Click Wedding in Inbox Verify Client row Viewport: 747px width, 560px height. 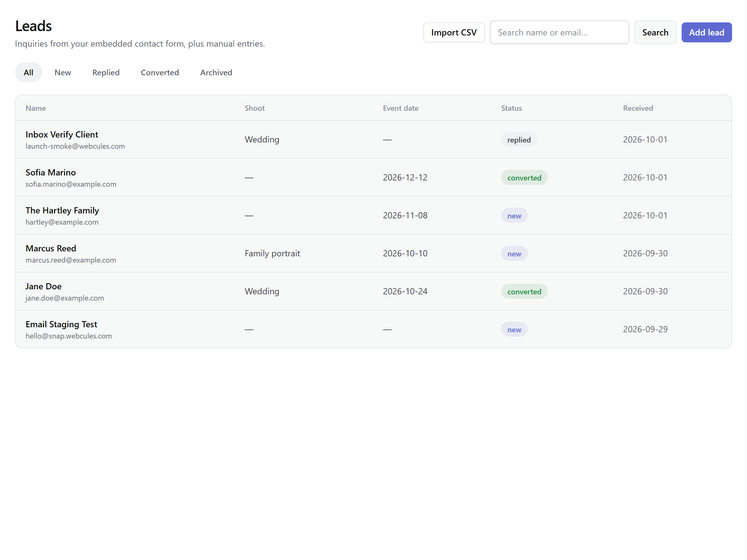click(262, 139)
